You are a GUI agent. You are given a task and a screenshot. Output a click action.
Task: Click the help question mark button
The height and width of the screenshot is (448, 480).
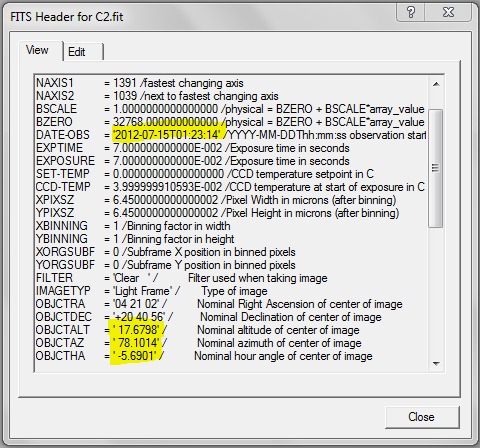[411, 13]
